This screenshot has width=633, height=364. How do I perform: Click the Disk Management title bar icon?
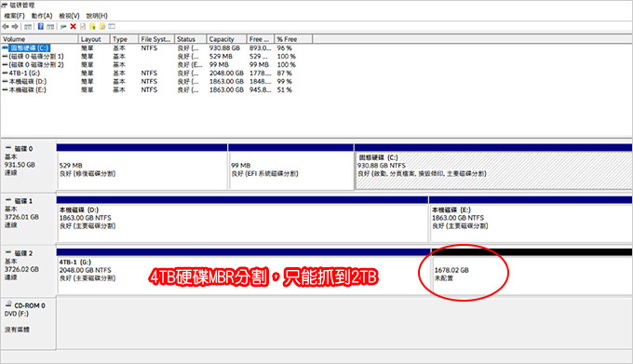tap(5, 5)
